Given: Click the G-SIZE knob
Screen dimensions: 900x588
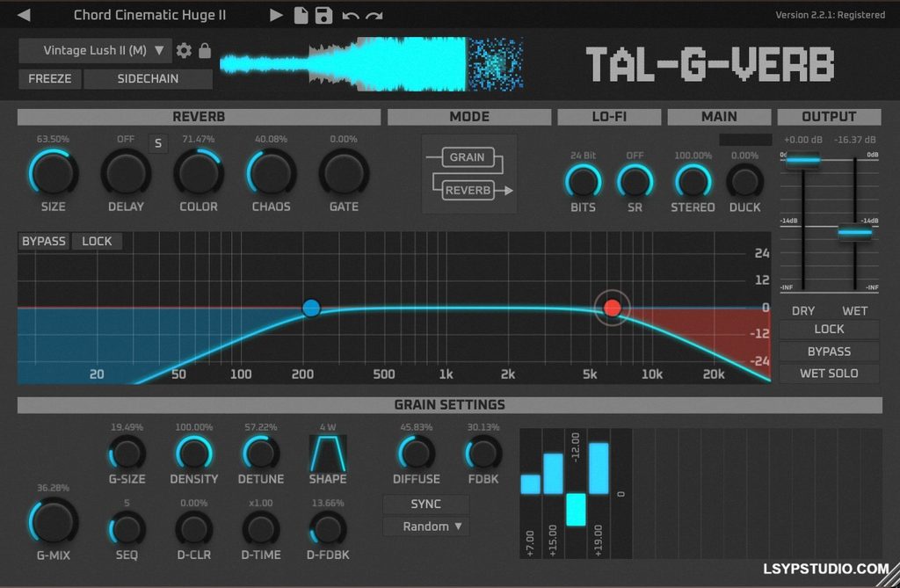Looking at the screenshot, I should coord(127,453).
